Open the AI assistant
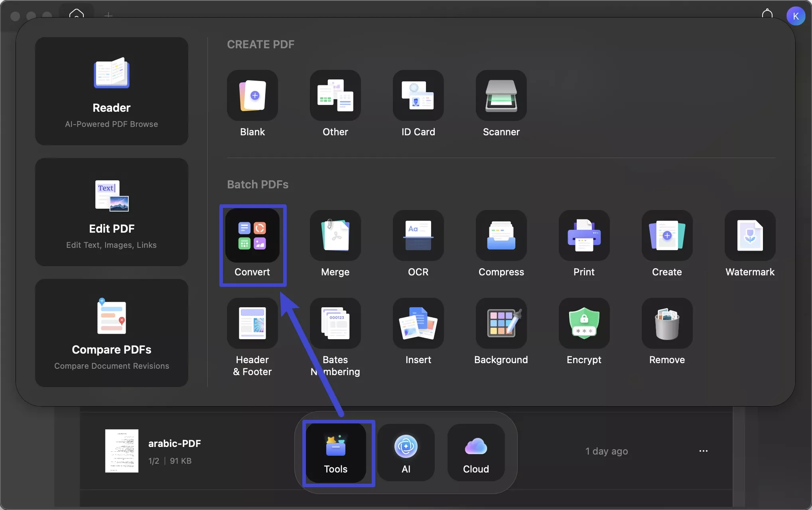The image size is (812, 510). point(406,453)
